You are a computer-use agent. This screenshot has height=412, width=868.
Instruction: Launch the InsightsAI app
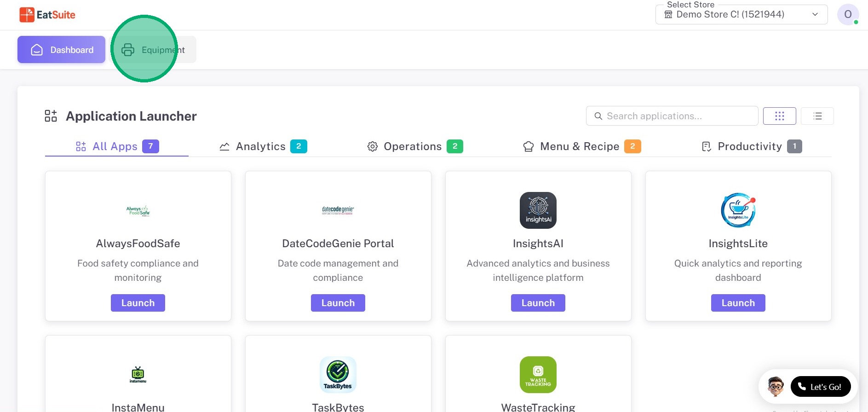(x=538, y=303)
